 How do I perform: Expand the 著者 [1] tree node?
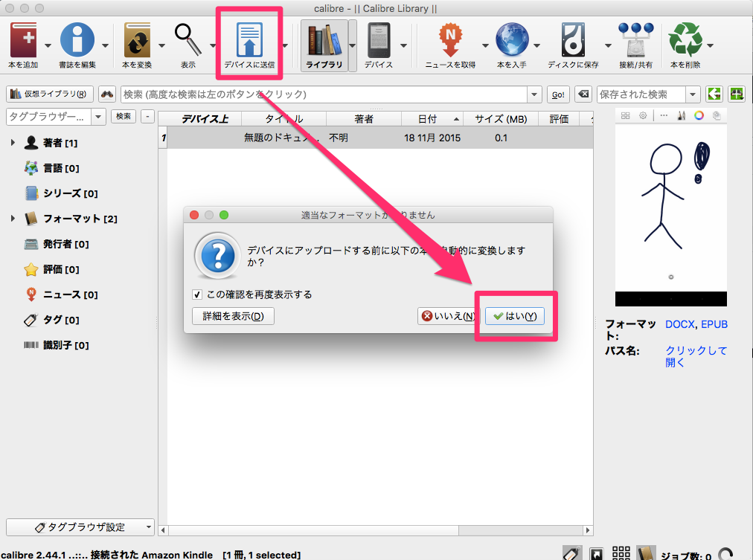click(13, 143)
